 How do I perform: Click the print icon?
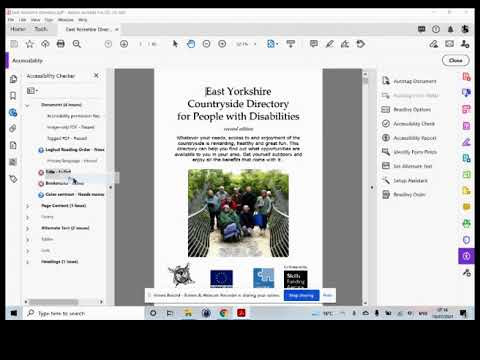[x=61, y=44]
